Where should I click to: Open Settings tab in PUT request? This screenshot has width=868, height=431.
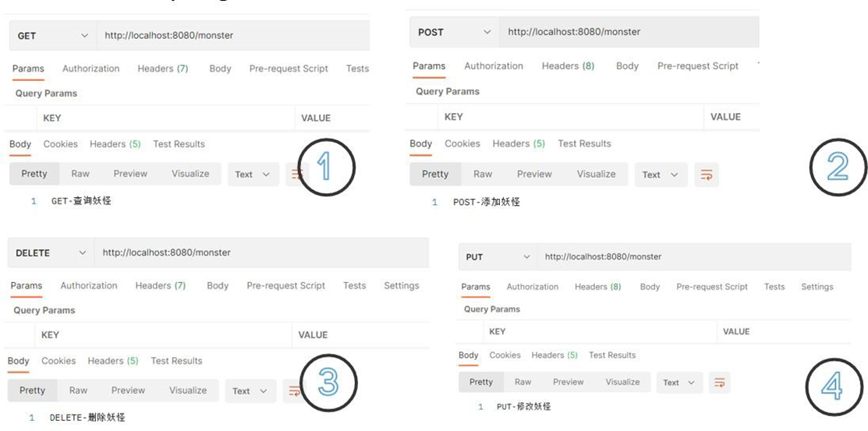(x=817, y=287)
